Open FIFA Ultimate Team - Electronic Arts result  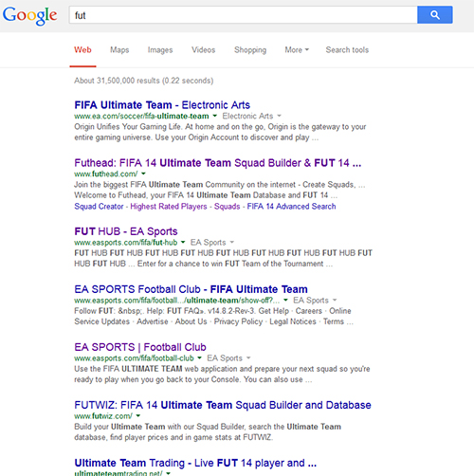162,105
